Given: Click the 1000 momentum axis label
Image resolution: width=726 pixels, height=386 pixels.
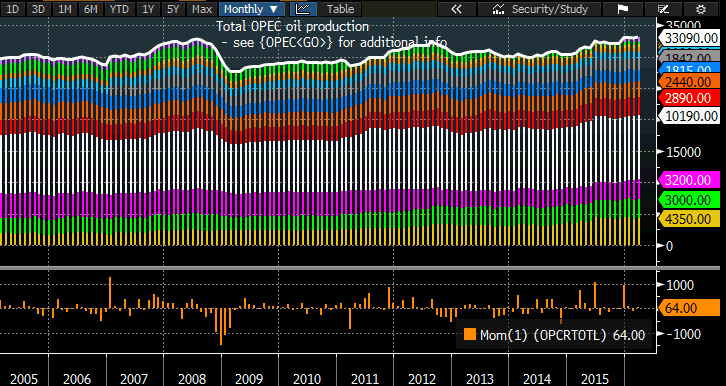Looking at the screenshot, I should (680, 285).
